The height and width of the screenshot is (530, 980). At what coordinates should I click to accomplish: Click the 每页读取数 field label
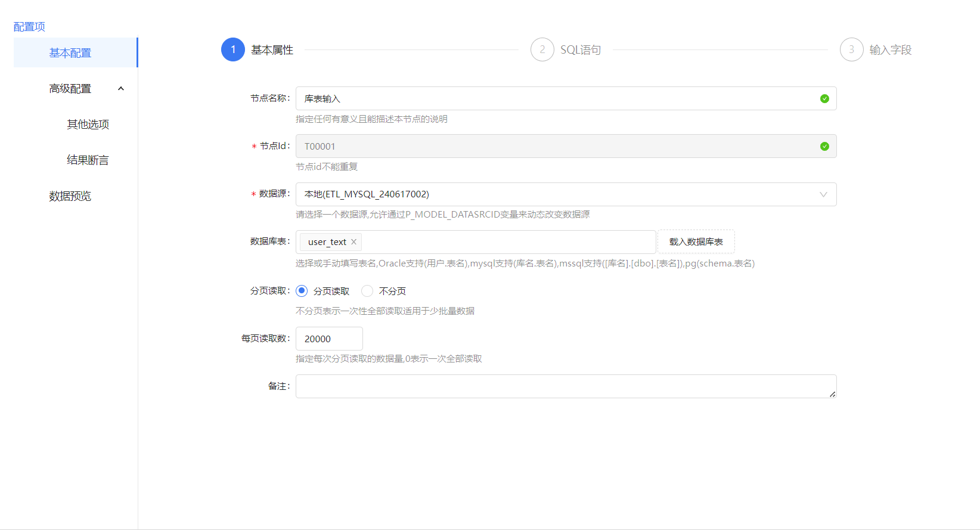(x=265, y=339)
